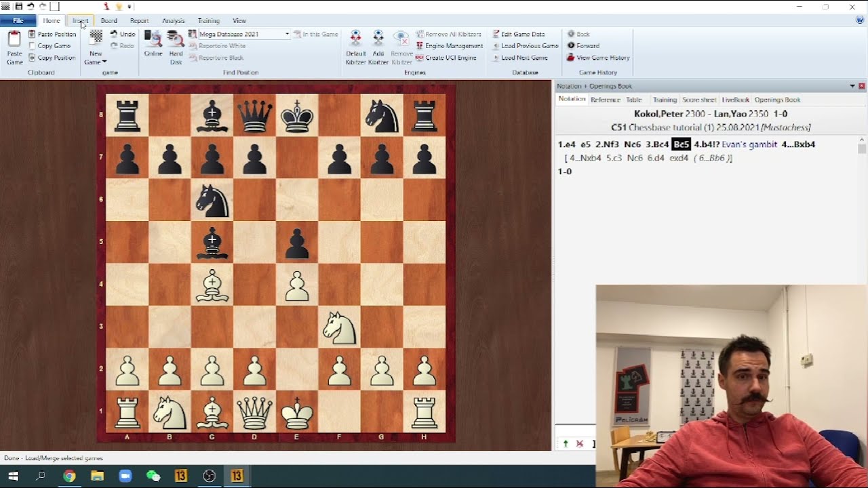The width and height of the screenshot is (868, 488).
Task: Switch to the Board ribbon tab
Action: click(109, 21)
